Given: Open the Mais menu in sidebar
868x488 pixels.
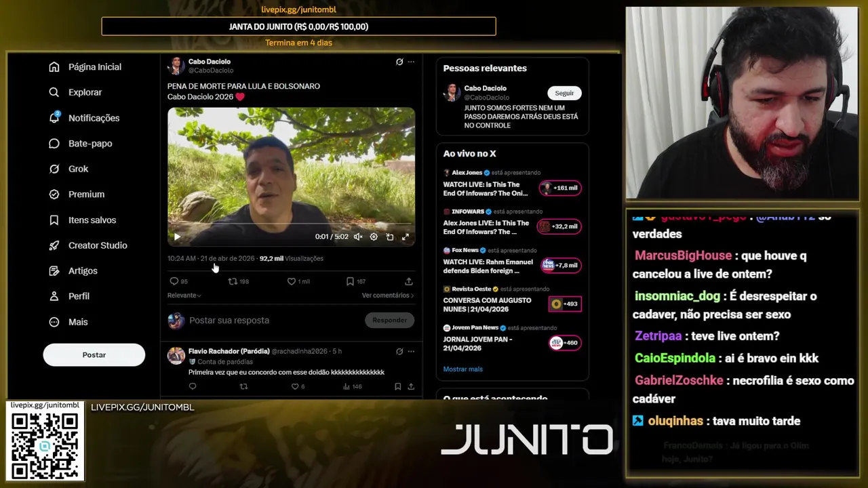Looking at the screenshot, I should tap(68, 322).
